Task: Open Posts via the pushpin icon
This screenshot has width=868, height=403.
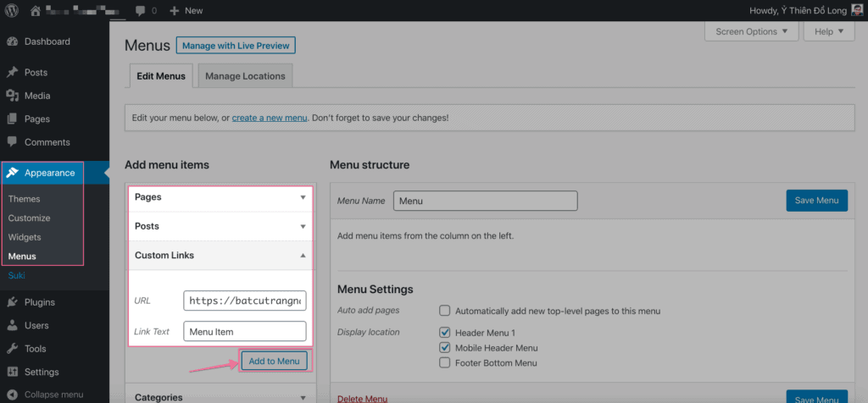Action: (x=13, y=73)
